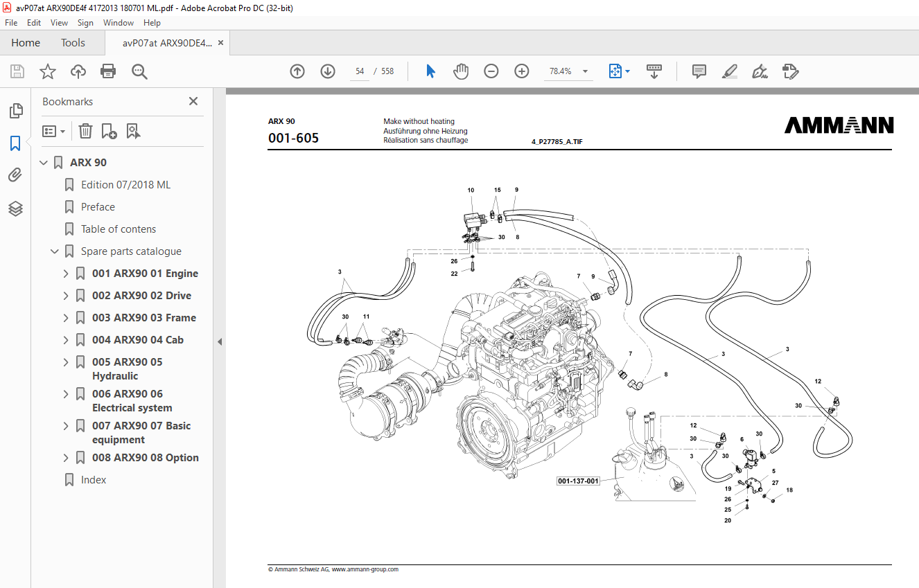
Task: Open the Sign document pen tool
Action: click(760, 71)
